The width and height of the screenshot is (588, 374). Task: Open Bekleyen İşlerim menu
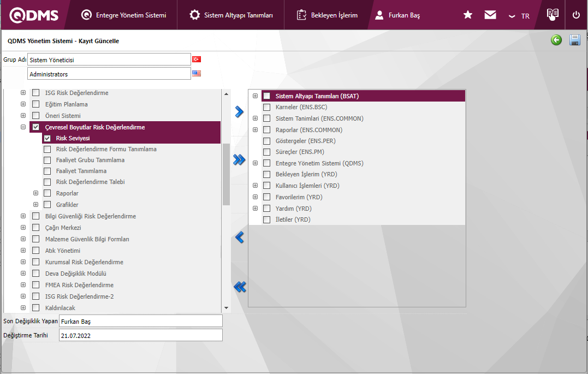coord(327,15)
